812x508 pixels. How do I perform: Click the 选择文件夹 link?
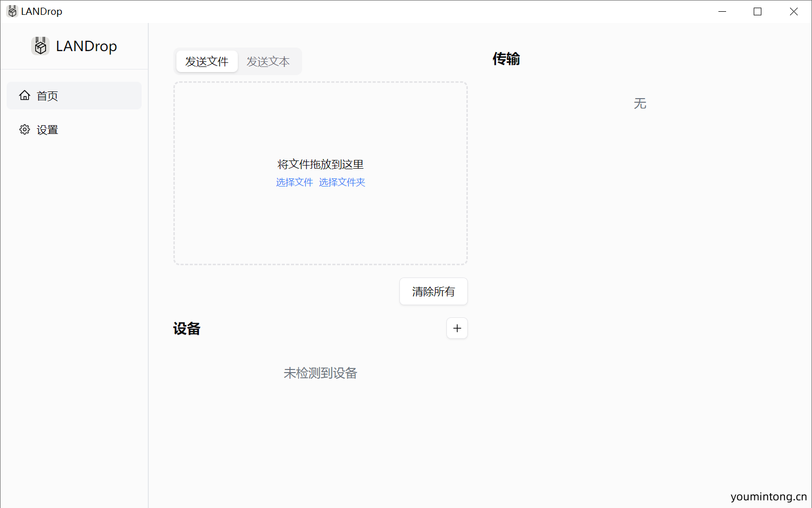342,182
